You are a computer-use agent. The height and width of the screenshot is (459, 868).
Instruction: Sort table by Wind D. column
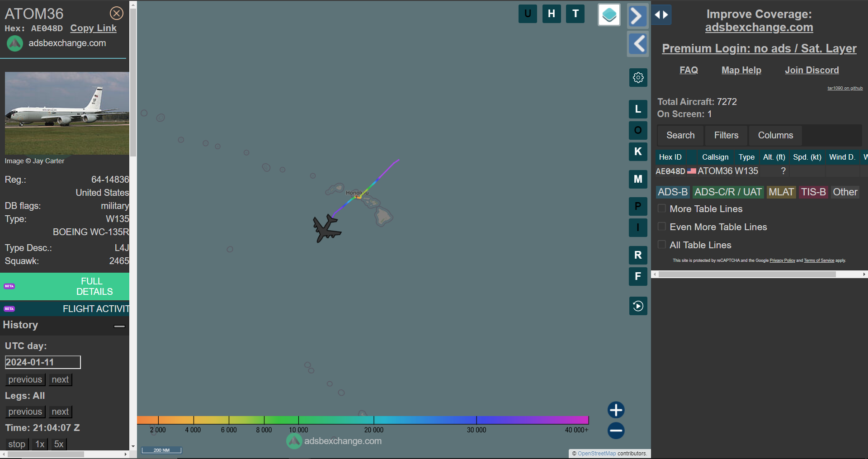tap(842, 157)
